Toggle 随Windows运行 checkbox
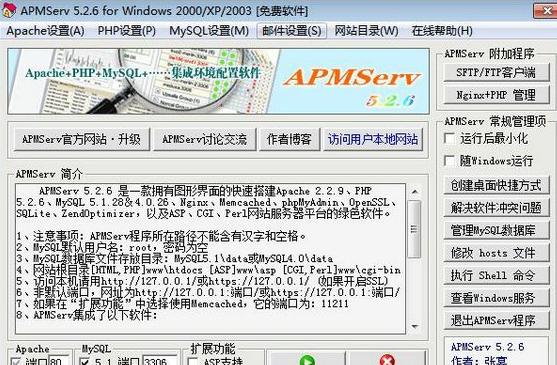 click(x=450, y=161)
